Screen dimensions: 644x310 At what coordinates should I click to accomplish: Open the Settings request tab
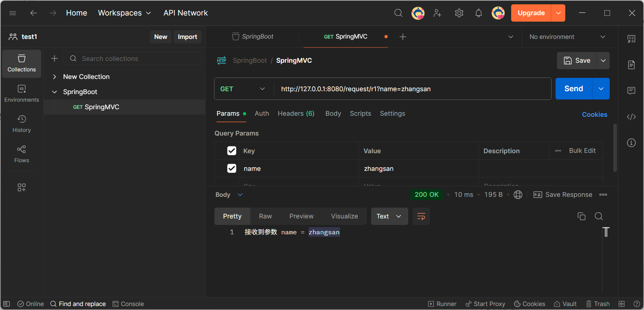[x=392, y=114]
